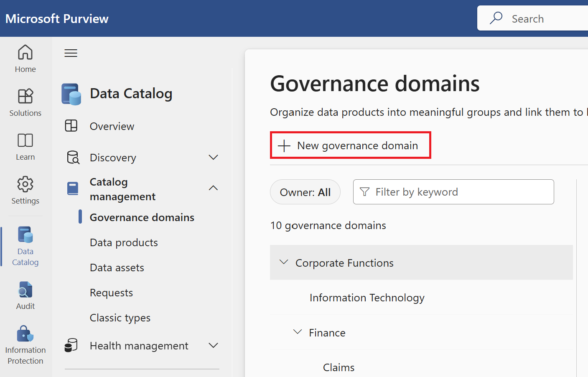Image resolution: width=588 pixels, height=377 pixels.
Task: Click the plus icon for new domain
Action: tap(284, 145)
